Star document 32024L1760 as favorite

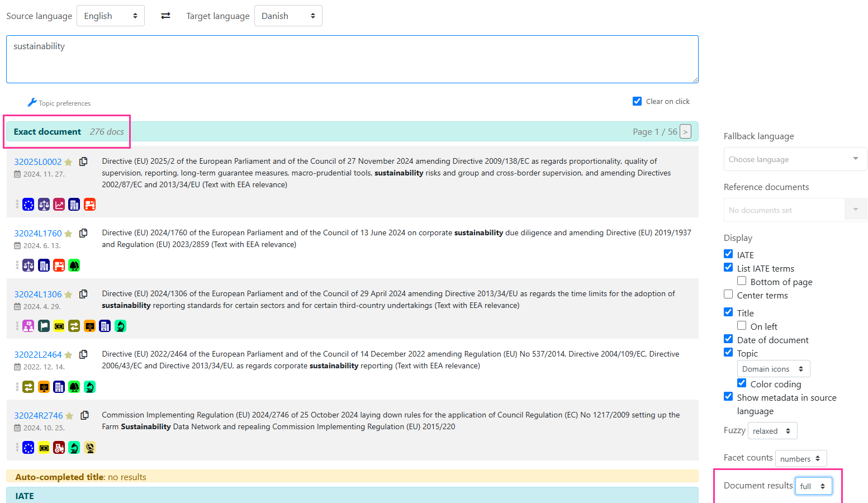point(68,234)
